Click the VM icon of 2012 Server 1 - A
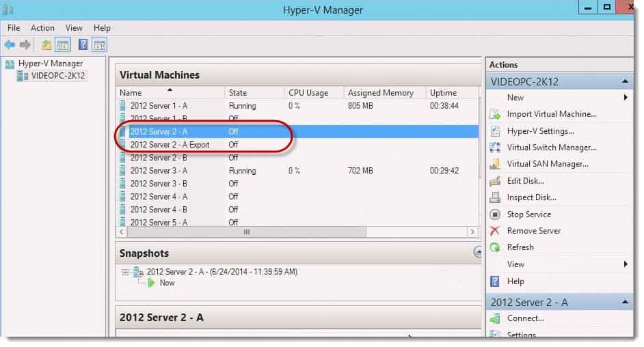644x347 pixels. click(x=122, y=106)
